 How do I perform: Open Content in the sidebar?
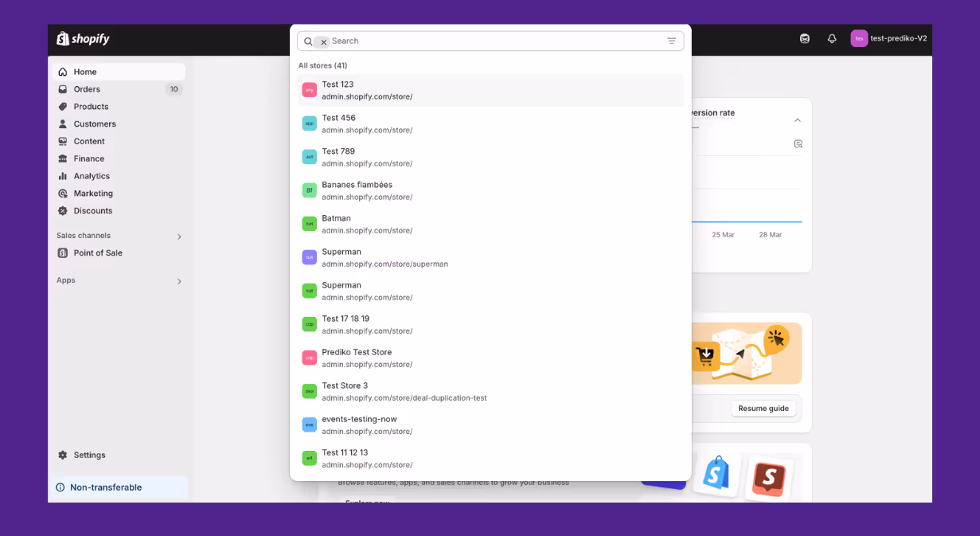[119, 141]
